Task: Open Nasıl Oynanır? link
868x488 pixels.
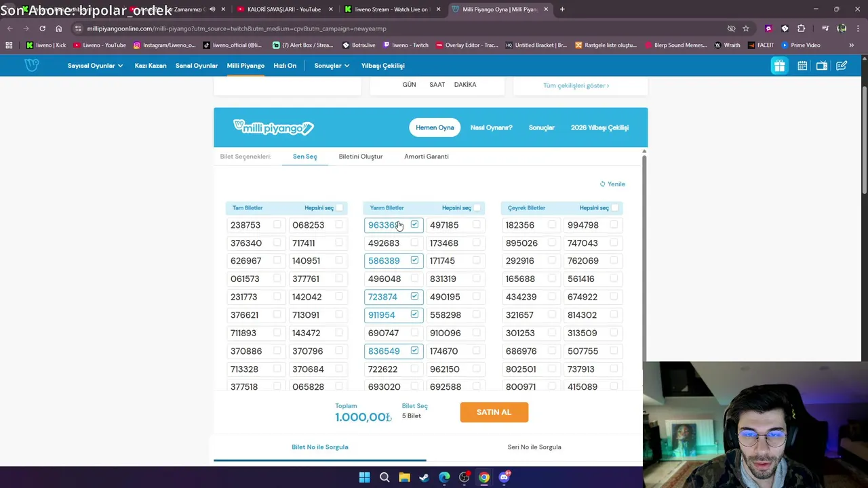Action: 491,127
